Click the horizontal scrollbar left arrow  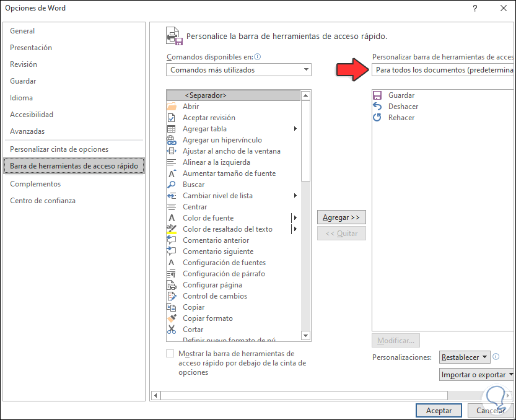[x=155, y=395]
